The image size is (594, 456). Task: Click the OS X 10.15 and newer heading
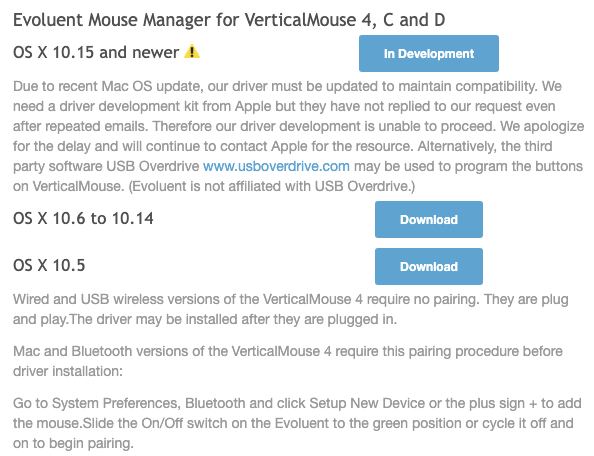(96, 52)
